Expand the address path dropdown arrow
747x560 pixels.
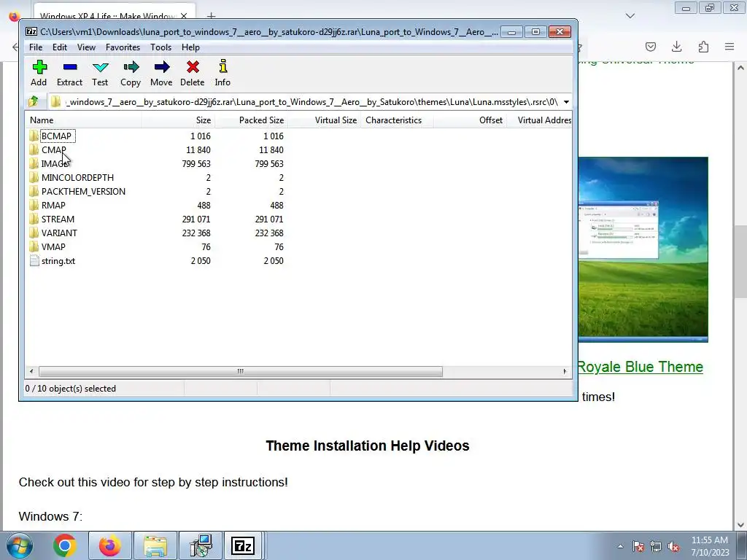pos(566,102)
